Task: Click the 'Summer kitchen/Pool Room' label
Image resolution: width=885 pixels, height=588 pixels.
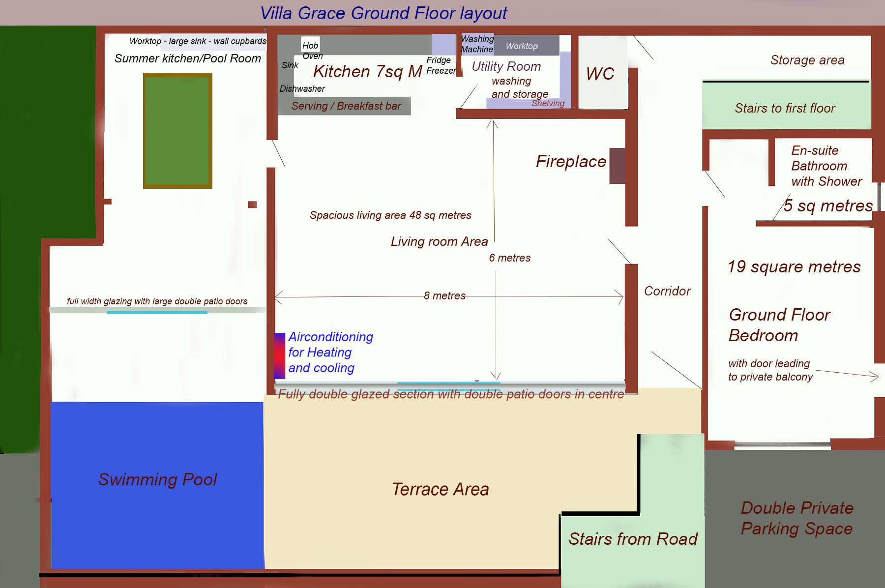Action: click(x=187, y=59)
